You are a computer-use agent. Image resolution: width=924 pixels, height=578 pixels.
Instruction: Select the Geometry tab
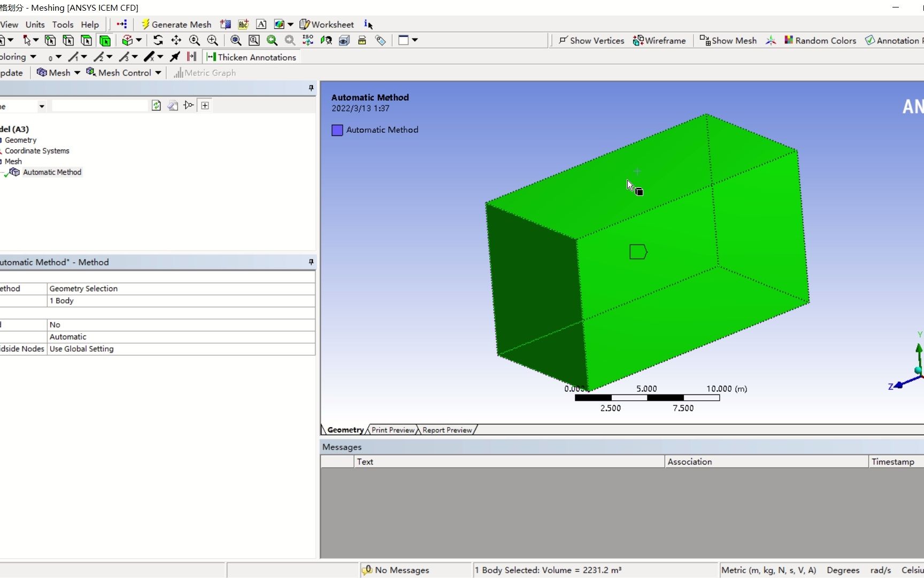coord(345,430)
